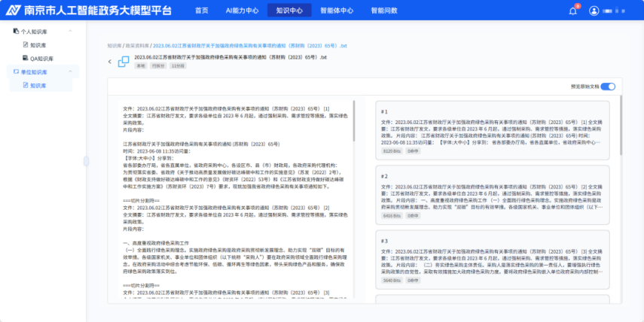Open the user profile avatar icon
The image size is (644, 322).
coord(594,11)
